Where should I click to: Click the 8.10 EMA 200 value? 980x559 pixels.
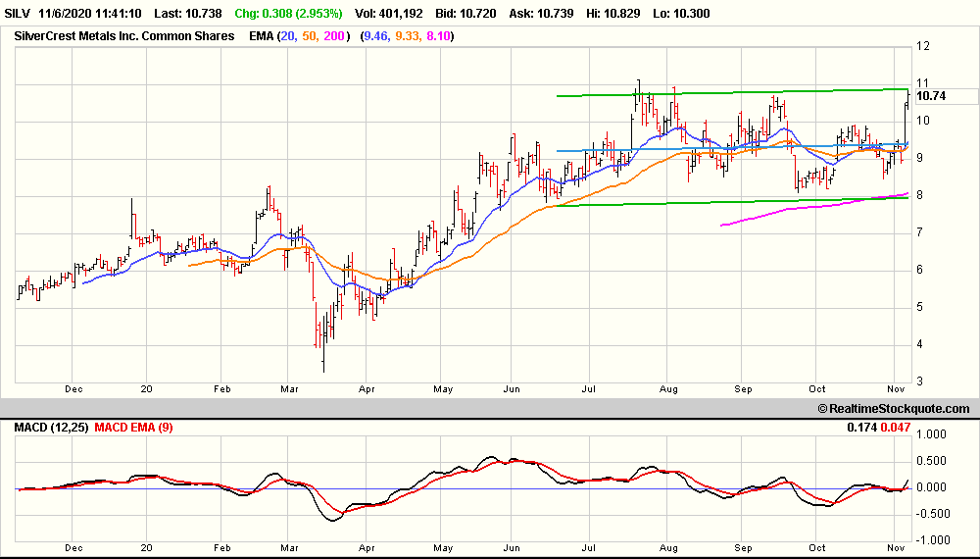tap(437, 36)
